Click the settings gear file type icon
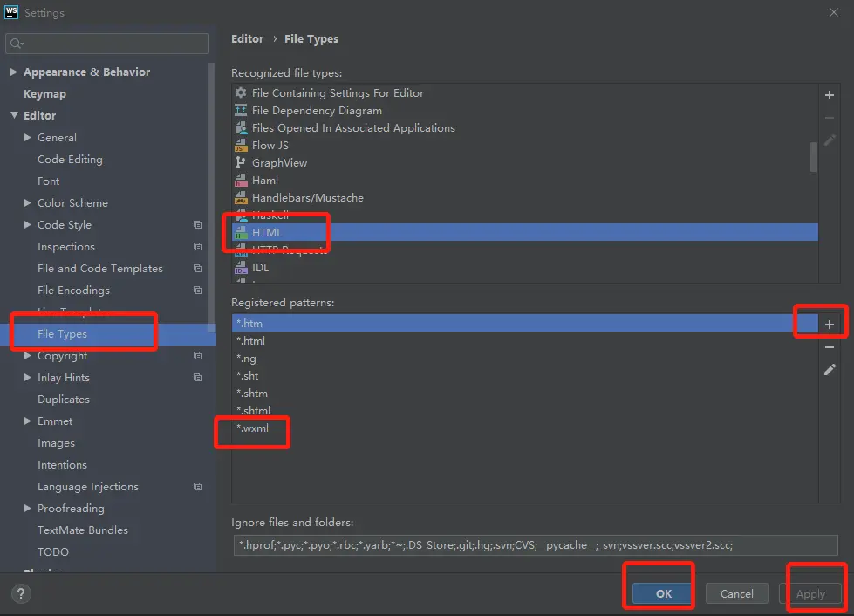Screen dimensions: 854x616 pyautogui.click(x=240, y=92)
